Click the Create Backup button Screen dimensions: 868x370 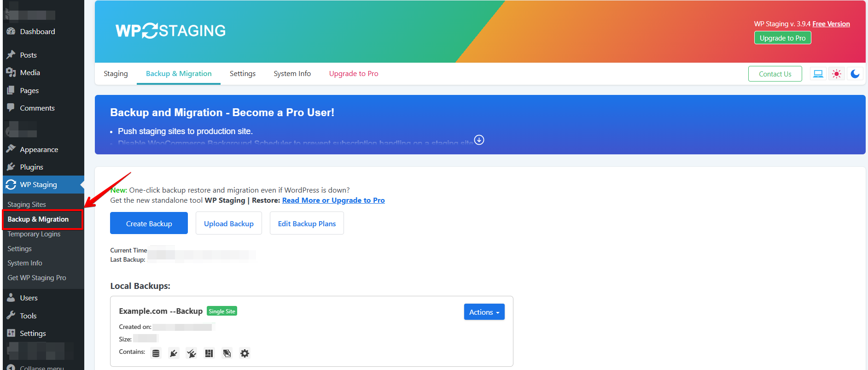click(x=149, y=223)
